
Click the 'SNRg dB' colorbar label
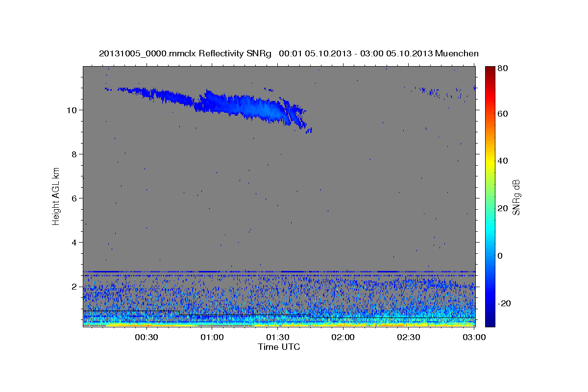tap(516, 197)
